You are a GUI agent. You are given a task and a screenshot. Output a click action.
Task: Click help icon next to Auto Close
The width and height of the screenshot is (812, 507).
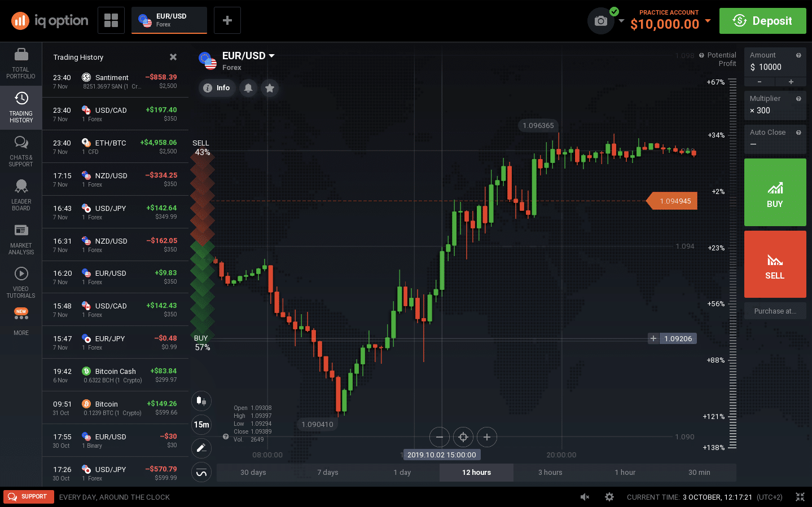point(798,133)
